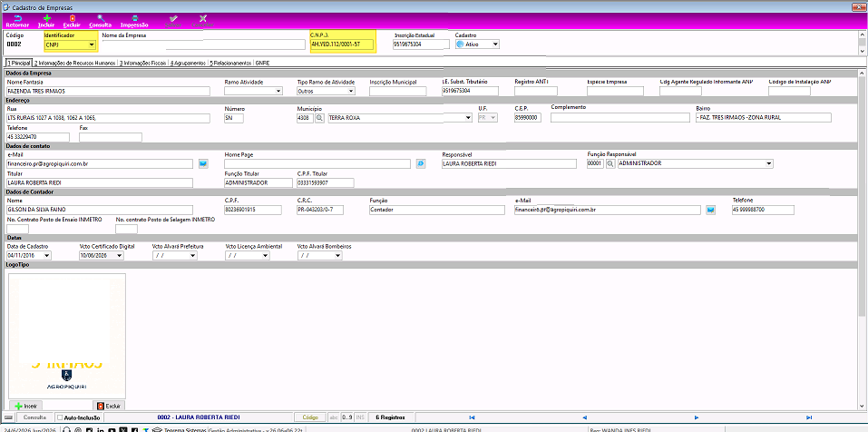The height and width of the screenshot is (432, 868).
Task: Open Vcto Certificado Digital date dropdown
Action: (x=119, y=256)
